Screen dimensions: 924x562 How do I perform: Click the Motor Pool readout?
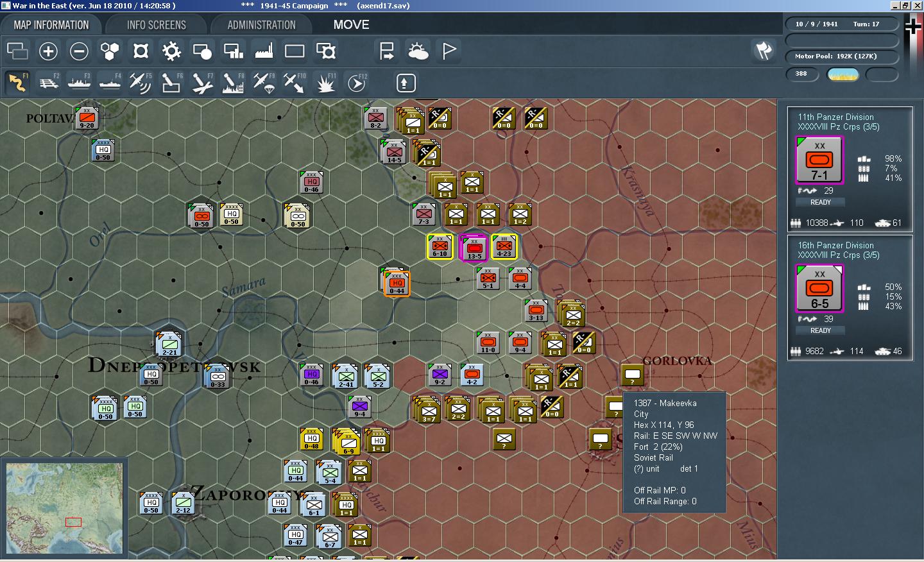coord(842,56)
